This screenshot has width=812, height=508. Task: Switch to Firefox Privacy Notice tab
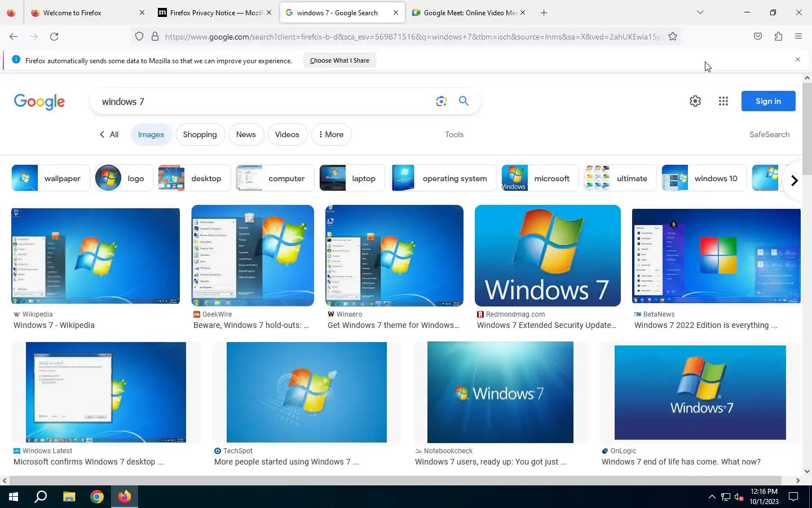click(x=215, y=12)
